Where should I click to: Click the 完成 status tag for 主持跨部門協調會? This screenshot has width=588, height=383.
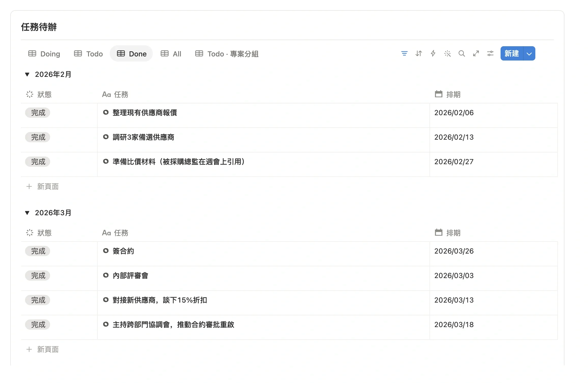38,325
